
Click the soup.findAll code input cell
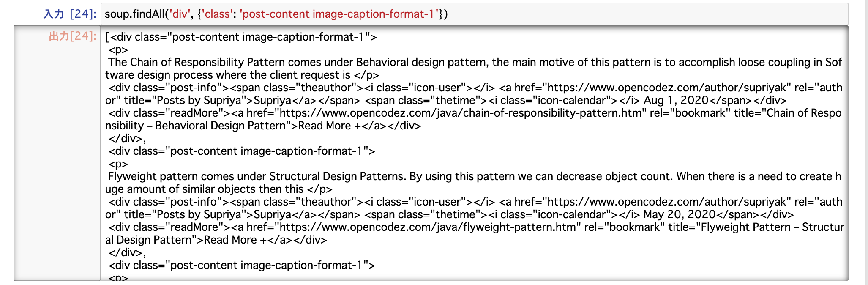pos(474,14)
